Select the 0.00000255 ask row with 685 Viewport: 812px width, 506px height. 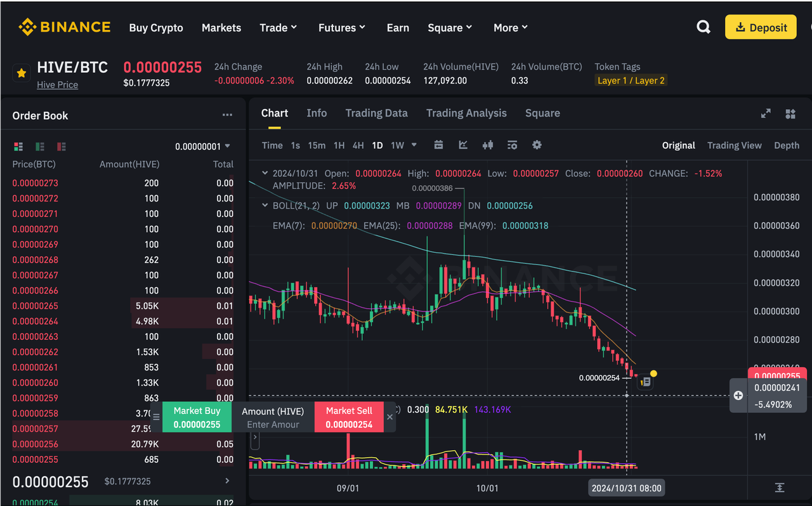point(122,459)
